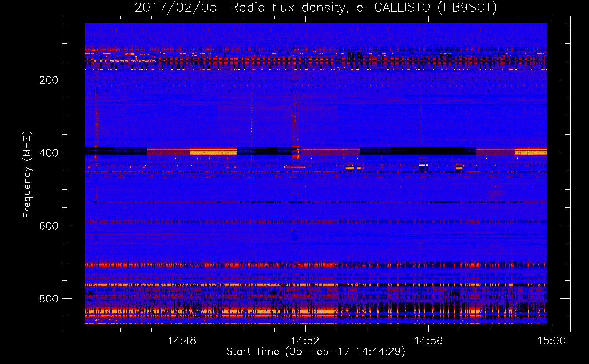
Task: Click the 400 frequency tick label
Action: click(49, 153)
